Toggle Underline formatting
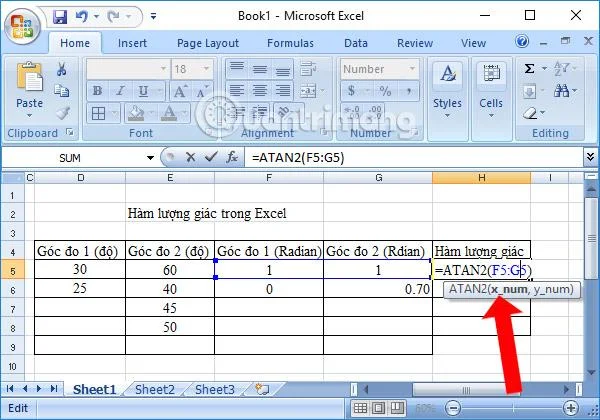 click(143, 91)
